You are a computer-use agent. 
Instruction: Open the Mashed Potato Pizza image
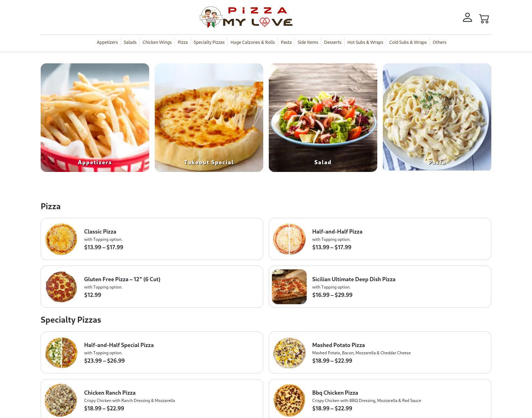289,353
